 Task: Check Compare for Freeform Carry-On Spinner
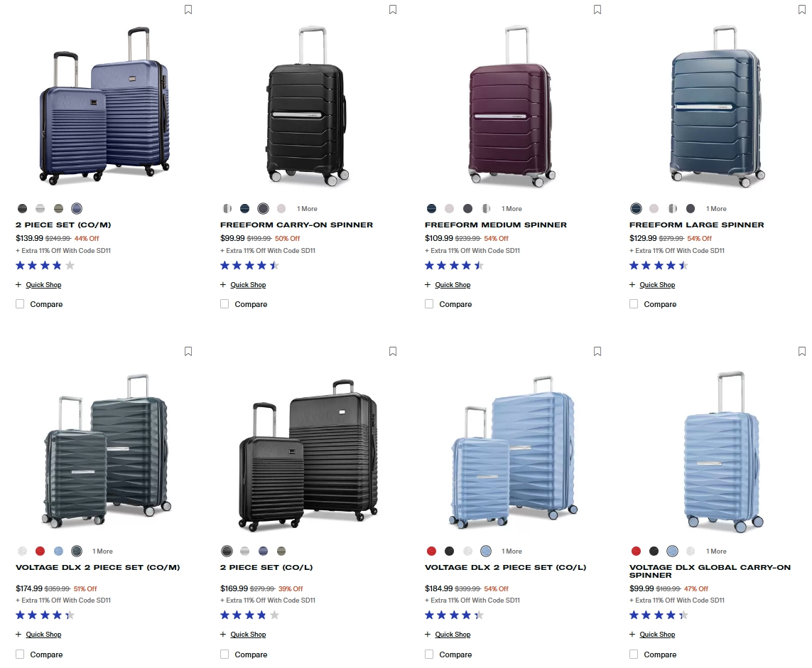[224, 303]
